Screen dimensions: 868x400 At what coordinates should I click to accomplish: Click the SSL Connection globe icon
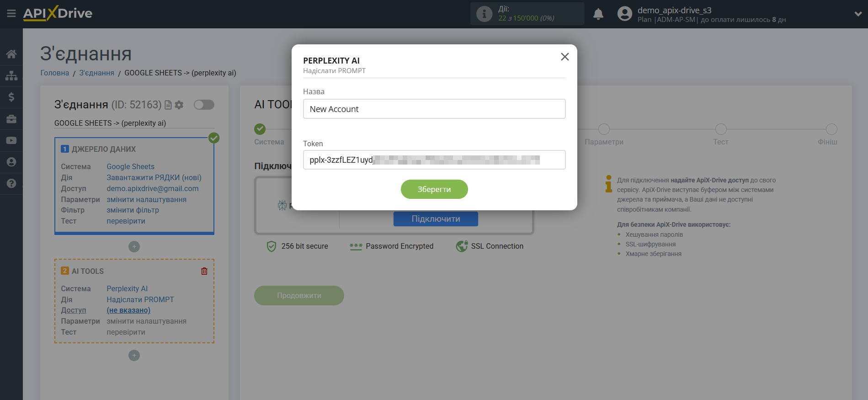462,246
